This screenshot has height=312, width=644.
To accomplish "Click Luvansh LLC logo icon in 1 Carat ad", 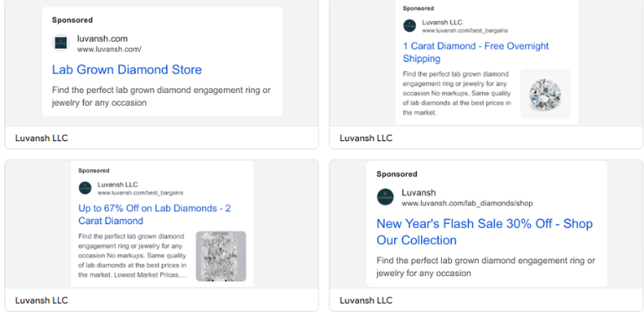I will coord(409,26).
